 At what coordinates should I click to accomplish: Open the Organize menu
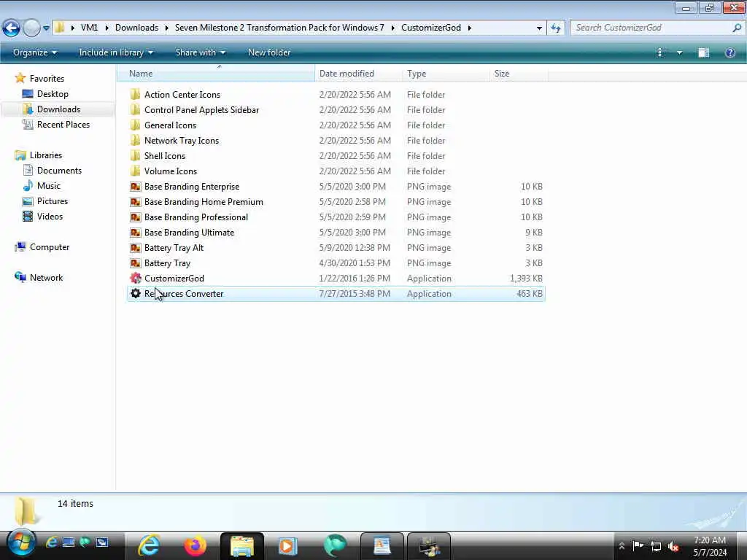click(x=35, y=52)
